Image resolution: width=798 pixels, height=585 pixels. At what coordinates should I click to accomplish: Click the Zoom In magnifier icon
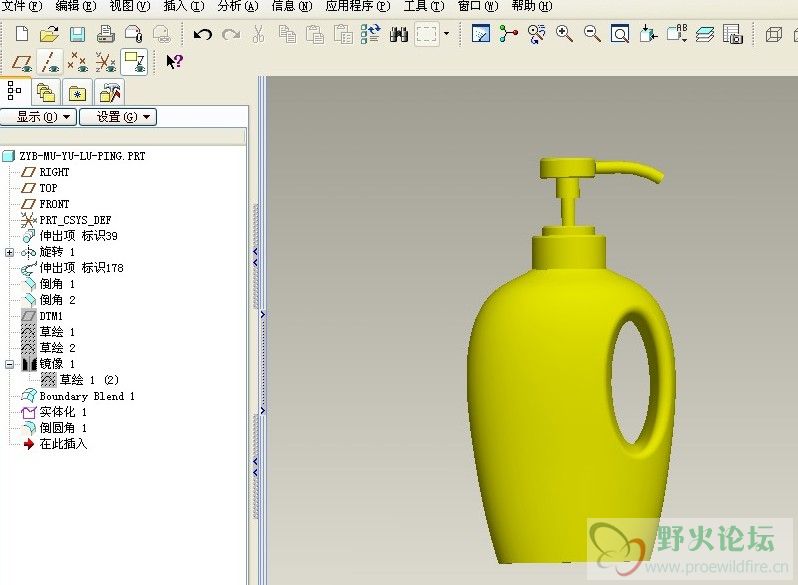pos(564,35)
